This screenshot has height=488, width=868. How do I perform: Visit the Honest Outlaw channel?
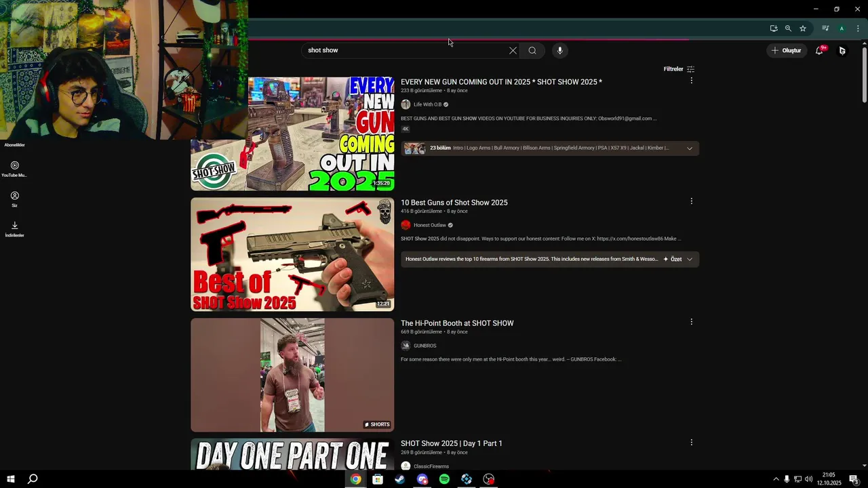[x=430, y=225]
